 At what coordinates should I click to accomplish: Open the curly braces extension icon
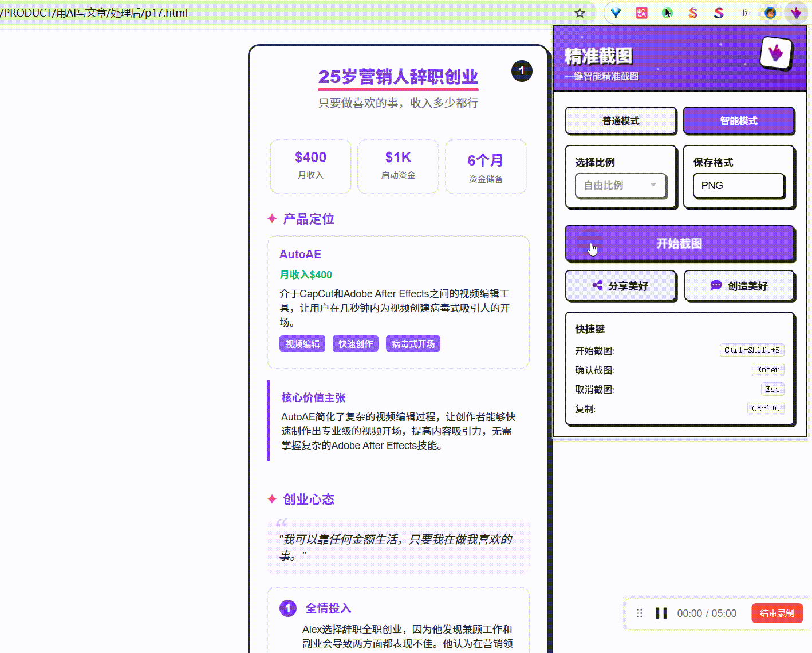tap(744, 13)
